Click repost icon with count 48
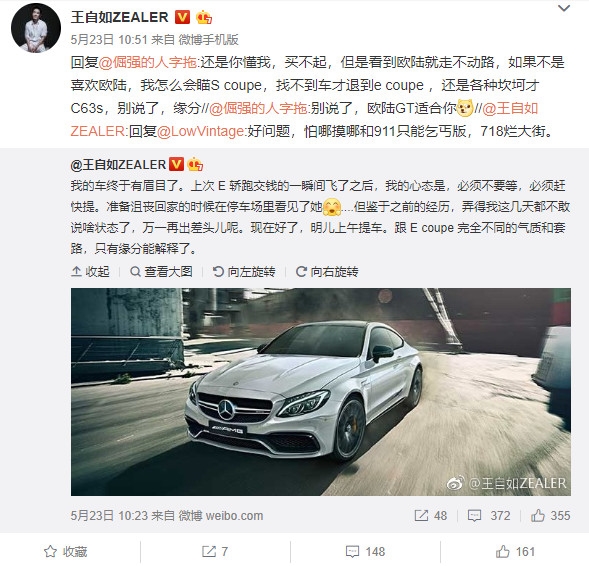589x566 pixels. (x=431, y=515)
